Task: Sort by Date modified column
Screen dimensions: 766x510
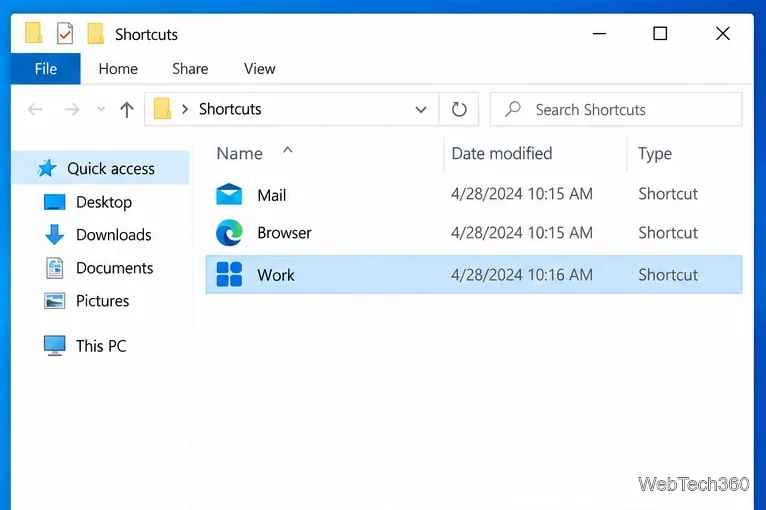Action: coord(502,153)
